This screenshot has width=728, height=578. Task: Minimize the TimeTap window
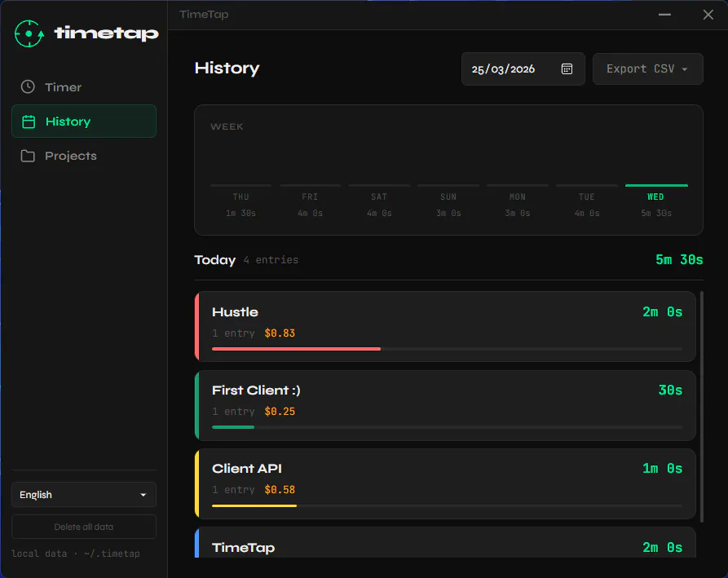tap(664, 15)
